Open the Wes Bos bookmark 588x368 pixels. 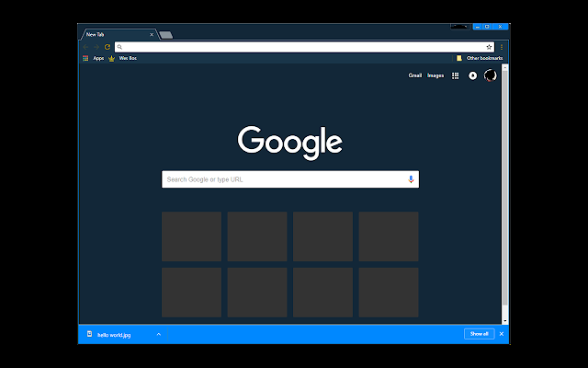coord(122,58)
